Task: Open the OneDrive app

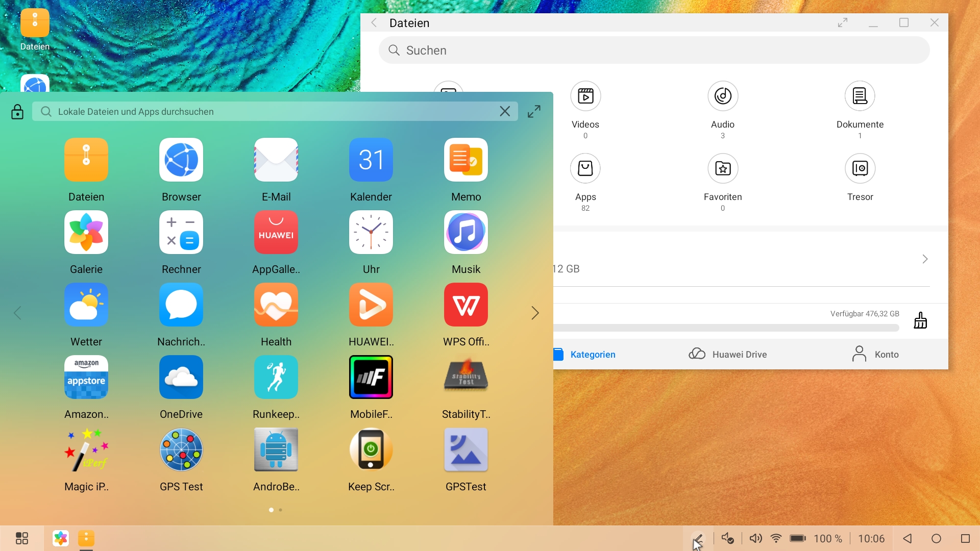Action: [x=181, y=378]
